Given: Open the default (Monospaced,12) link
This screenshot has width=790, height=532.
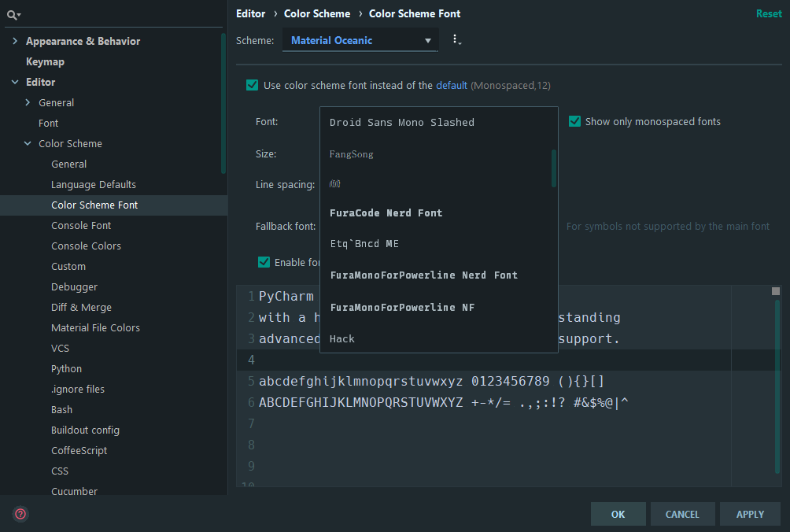Looking at the screenshot, I should (452, 85).
